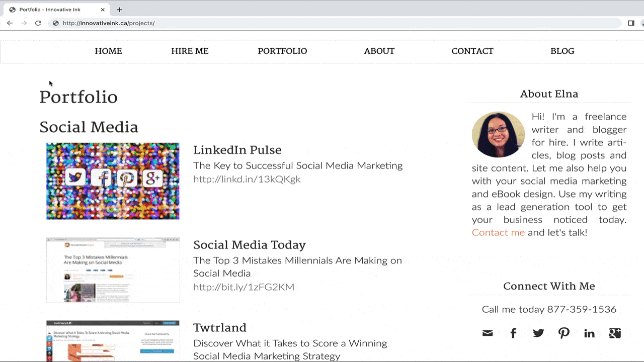Screen dimensions: 644x362
Task: Click the email envelope icon
Action: (488, 333)
